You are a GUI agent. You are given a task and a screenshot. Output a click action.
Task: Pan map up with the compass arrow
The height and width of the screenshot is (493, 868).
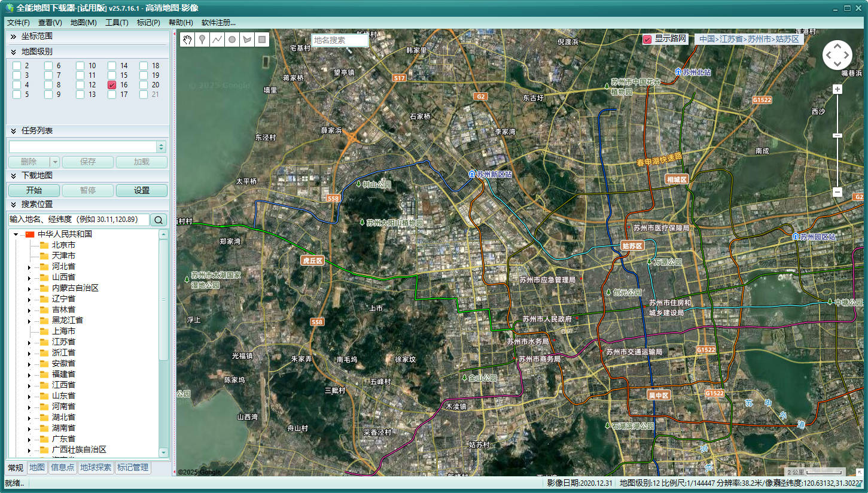(x=837, y=45)
